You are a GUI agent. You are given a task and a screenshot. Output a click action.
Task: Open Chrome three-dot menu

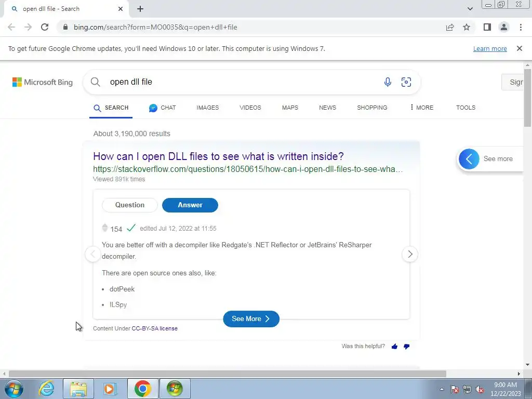click(x=521, y=27)
